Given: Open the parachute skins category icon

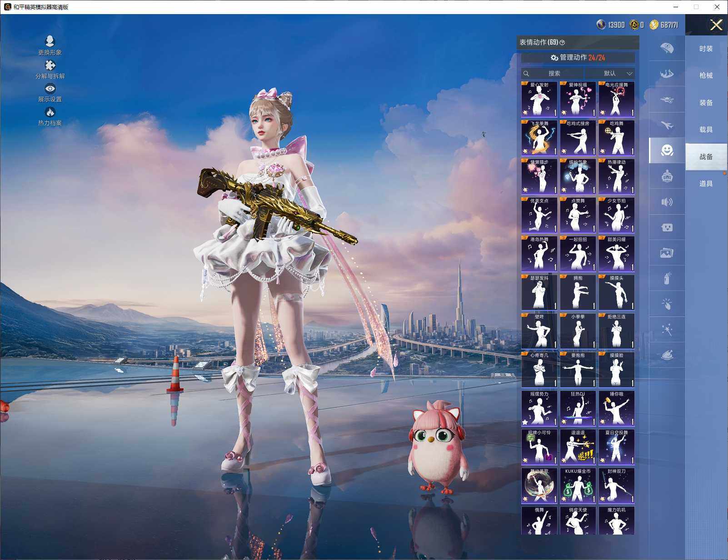Looking at the screenshot, I should 667,48.
